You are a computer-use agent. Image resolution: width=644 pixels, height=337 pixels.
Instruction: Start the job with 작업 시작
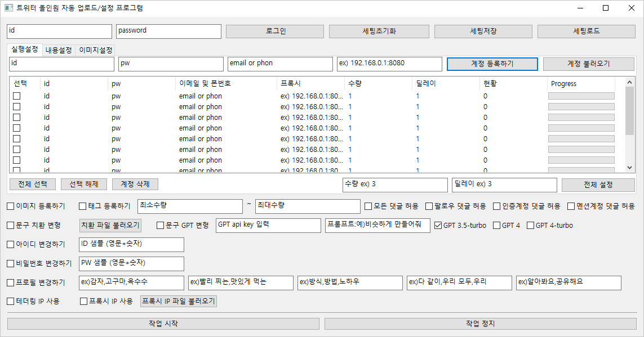(x=163, y=324)
